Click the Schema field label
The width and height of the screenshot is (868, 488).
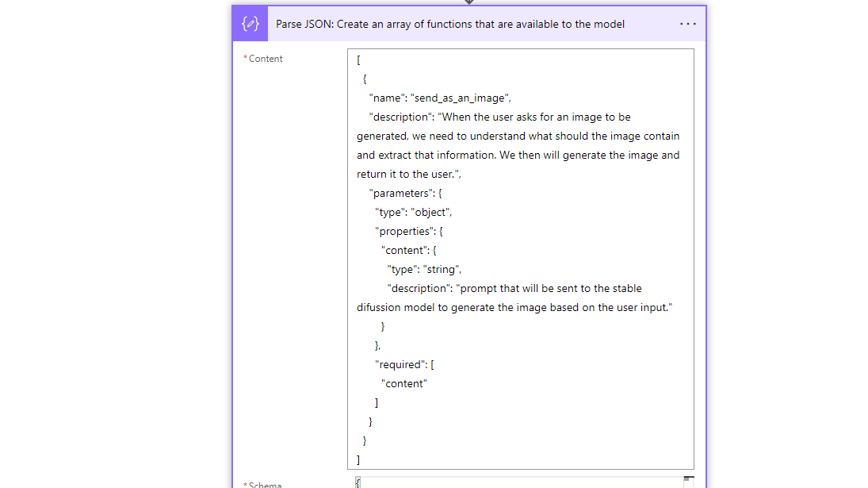pyautogui.click(x=266, y=484)
